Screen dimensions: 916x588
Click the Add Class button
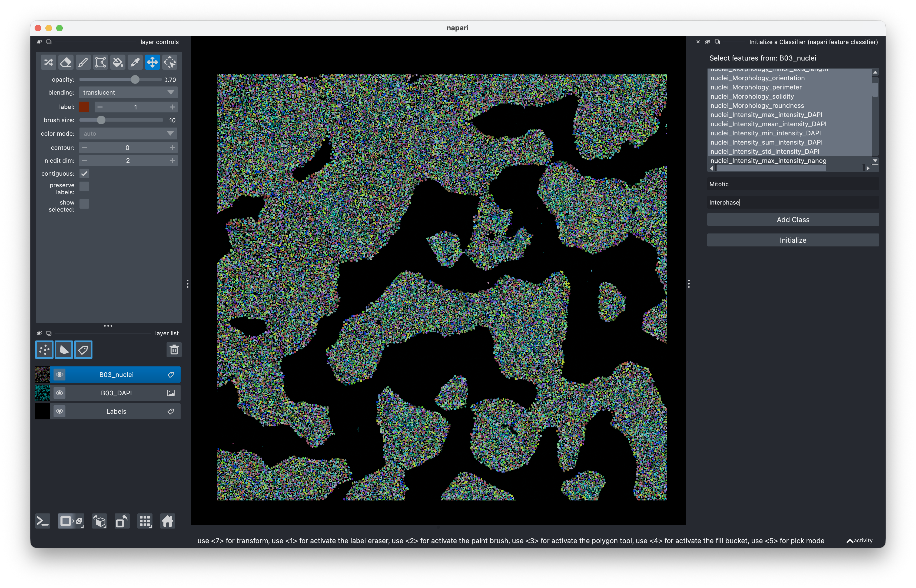(x=792, y=219)
